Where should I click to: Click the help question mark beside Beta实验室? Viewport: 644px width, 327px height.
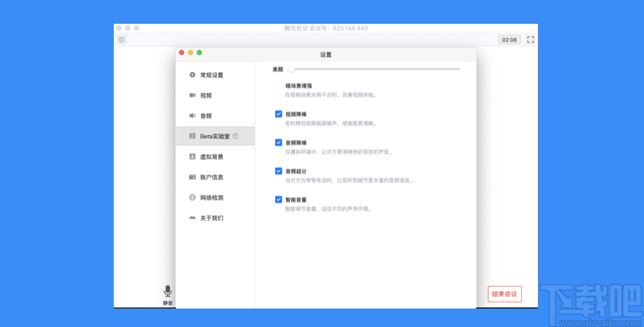pos(235,136)
